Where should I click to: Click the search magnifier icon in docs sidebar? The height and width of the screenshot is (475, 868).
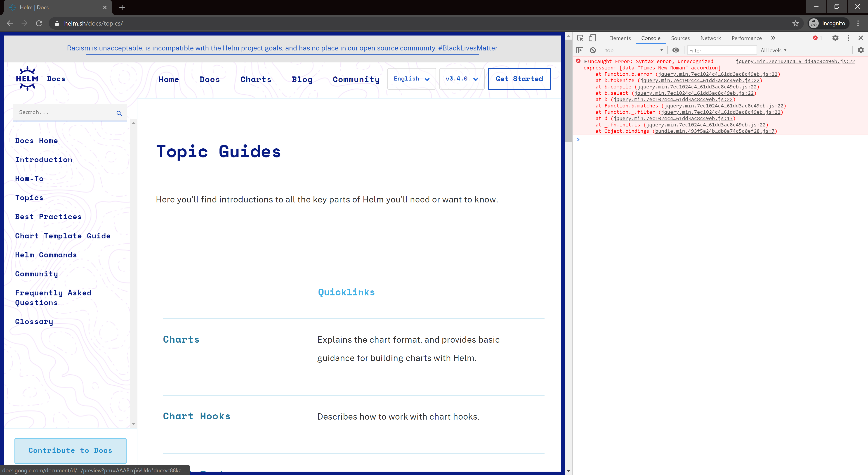pyautogui.click(x=119, y=113)
